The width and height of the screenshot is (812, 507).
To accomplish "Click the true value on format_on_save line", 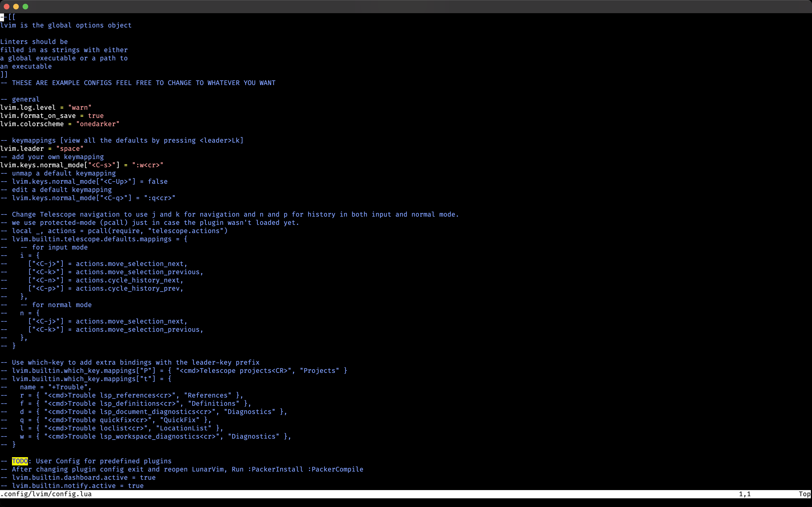I will point(96,116).
